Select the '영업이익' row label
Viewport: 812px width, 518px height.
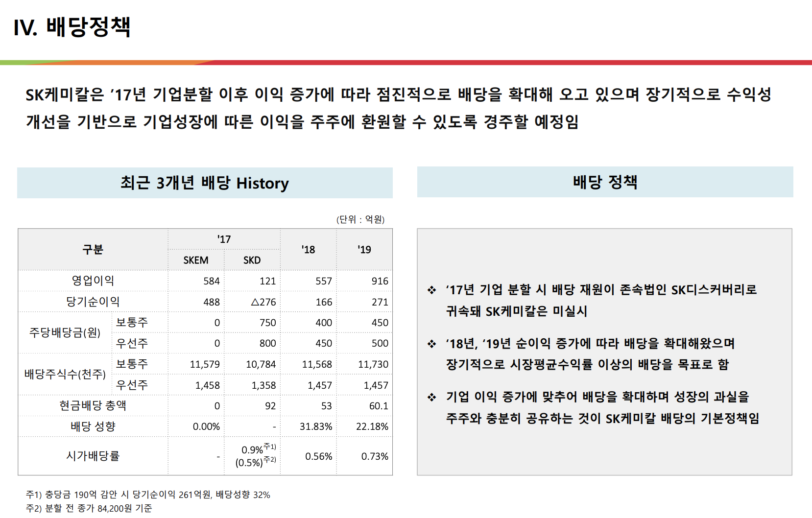[93, 281]
